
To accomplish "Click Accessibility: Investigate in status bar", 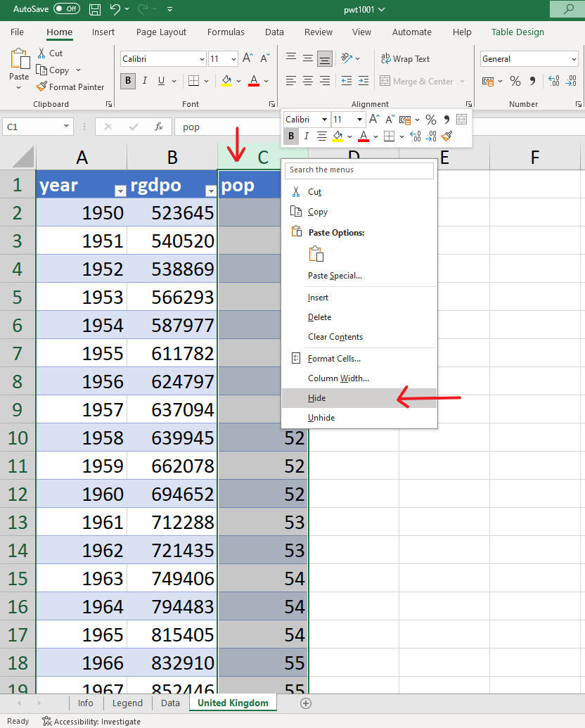I will click(x=91, y=721).
